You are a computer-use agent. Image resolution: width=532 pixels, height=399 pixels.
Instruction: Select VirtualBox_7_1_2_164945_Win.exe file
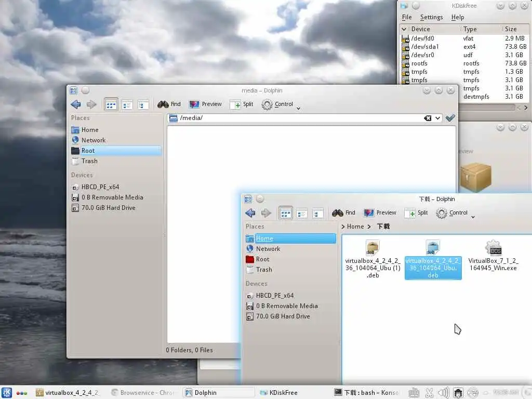(493, 256)
